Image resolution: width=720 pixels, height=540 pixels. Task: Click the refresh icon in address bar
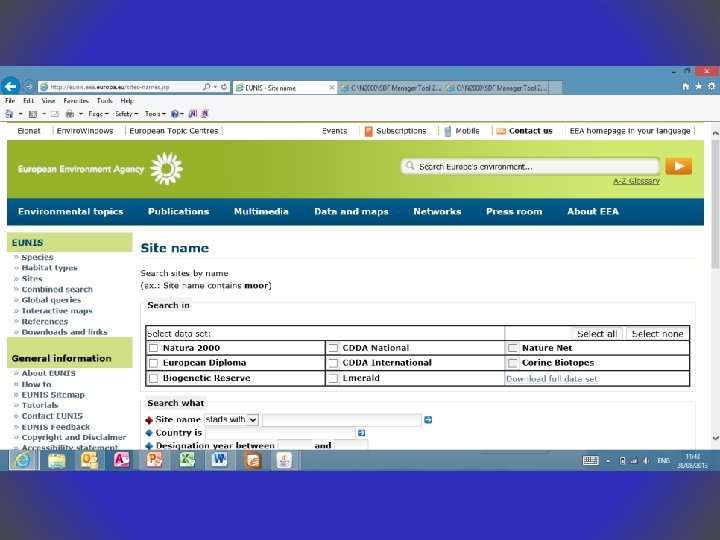pos(224,86)
